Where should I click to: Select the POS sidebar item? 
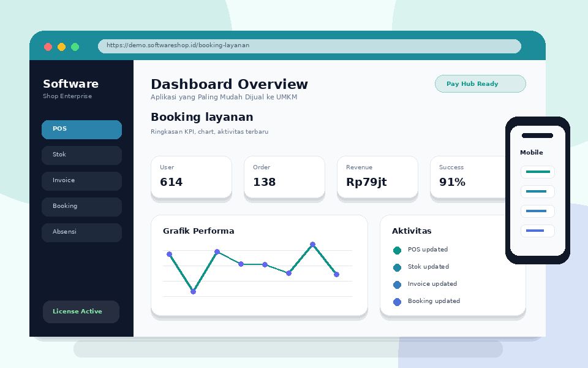click(81, 129)
